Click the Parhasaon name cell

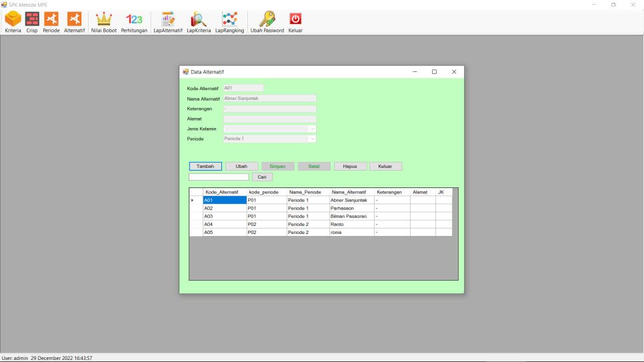coord(351,208)
